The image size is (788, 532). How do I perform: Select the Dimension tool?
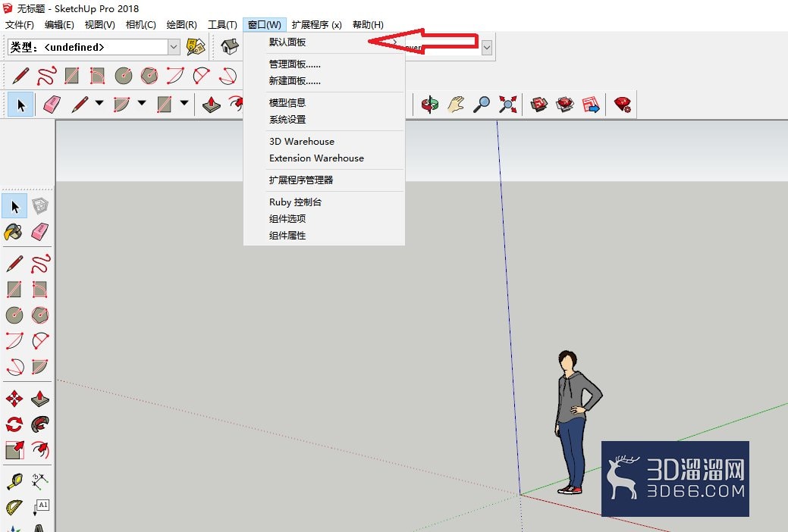(39, 482)
